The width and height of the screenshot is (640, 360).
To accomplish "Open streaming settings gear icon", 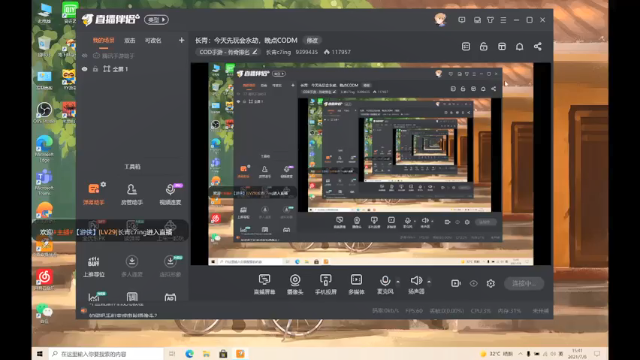I will click(491, 283).
